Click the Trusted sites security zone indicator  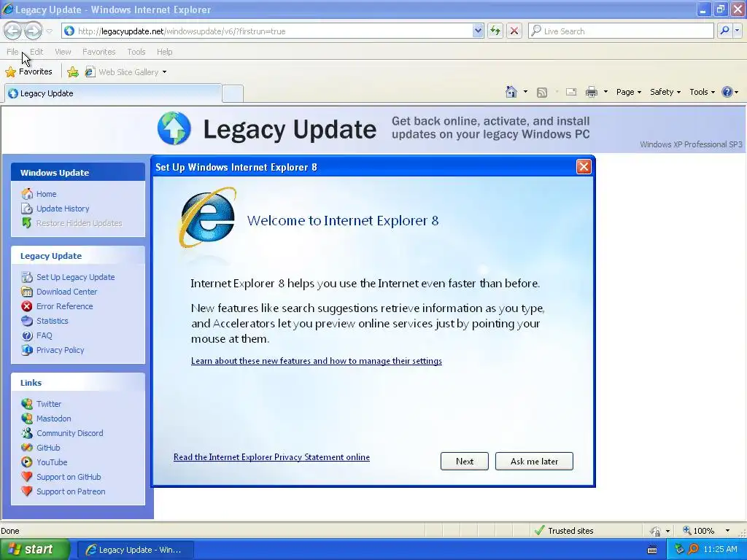(x=564, y=531)
